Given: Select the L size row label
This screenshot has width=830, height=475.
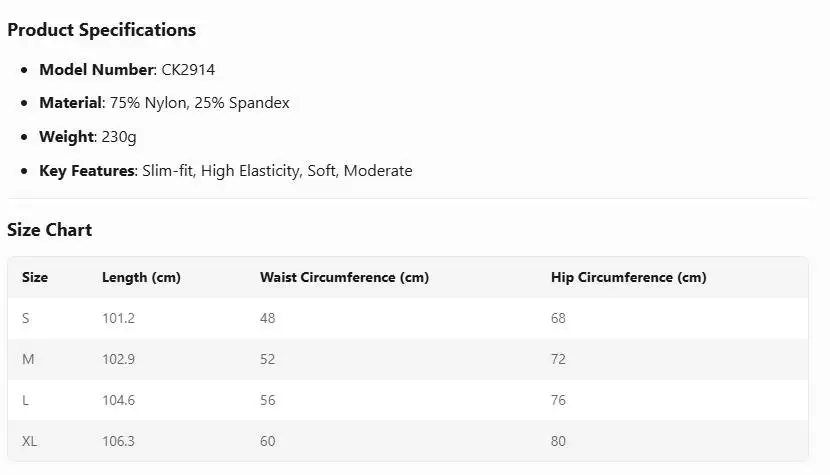Looking at the screenshot, I should (26, 400).
